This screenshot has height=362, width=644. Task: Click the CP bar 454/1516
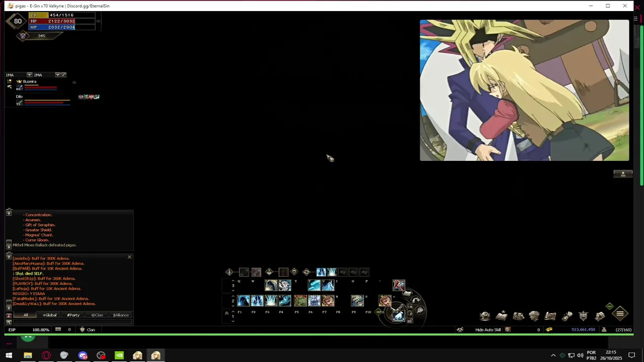click(62, 15)
